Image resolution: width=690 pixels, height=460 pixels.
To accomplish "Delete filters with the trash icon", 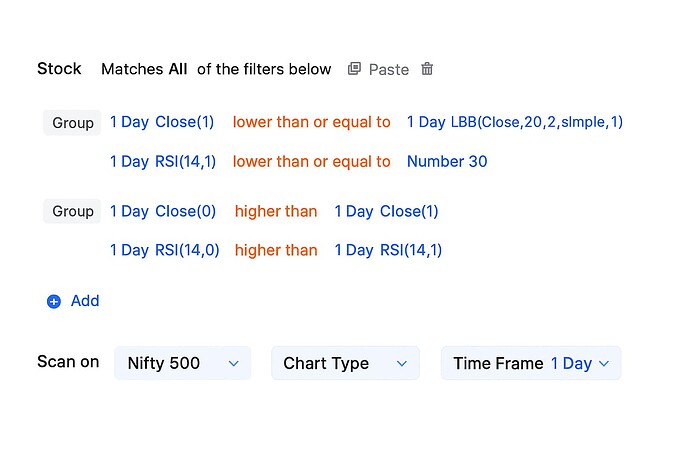I will (x=427, y=69).
